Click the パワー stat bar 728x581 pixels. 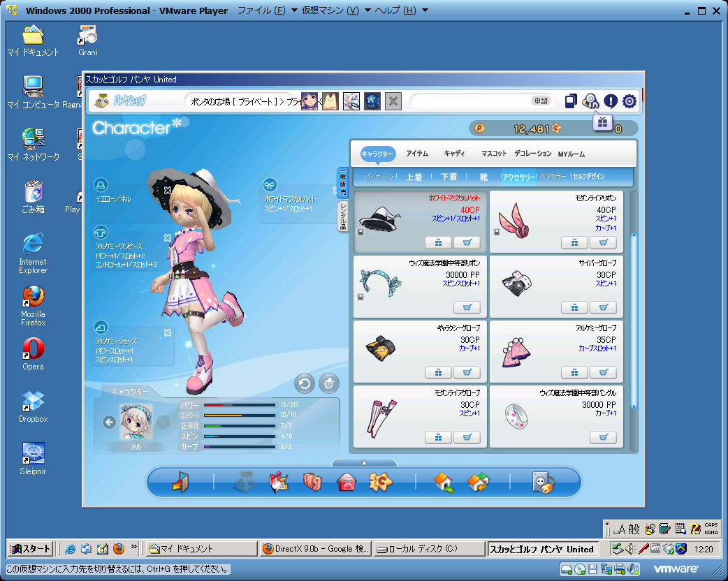click(239, 404)
